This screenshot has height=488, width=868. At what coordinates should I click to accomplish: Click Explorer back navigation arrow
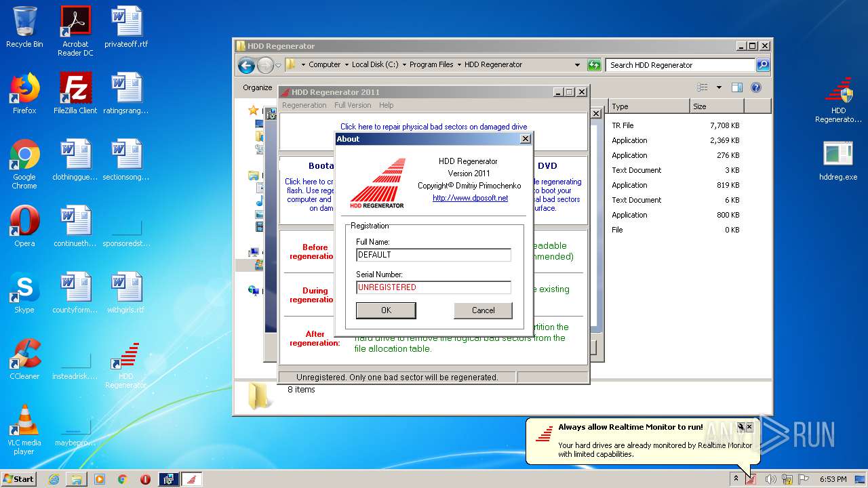tap(246, 65)
